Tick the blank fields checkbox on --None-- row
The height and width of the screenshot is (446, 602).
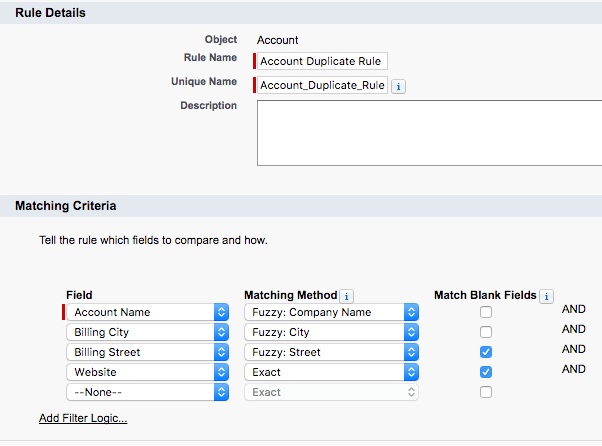click(x=486, y=392)
